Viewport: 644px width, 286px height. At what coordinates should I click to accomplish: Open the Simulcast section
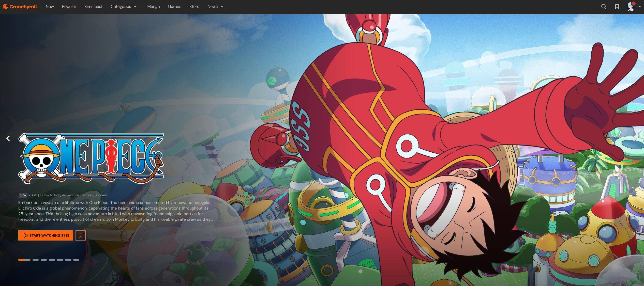93,7
